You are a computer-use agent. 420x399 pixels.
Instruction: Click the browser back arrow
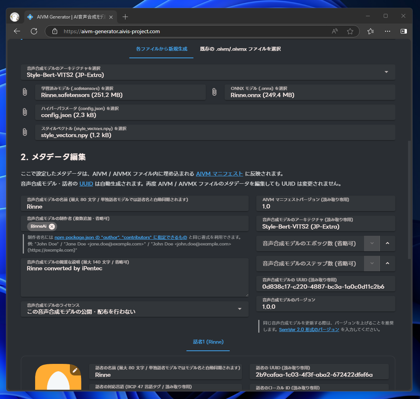[x=17, y=31]
